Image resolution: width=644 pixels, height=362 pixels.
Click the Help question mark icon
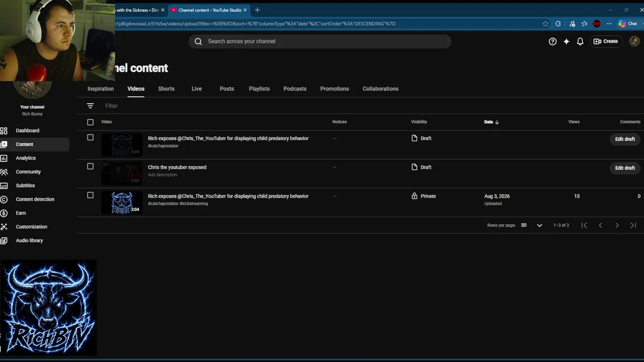(552, 41)
